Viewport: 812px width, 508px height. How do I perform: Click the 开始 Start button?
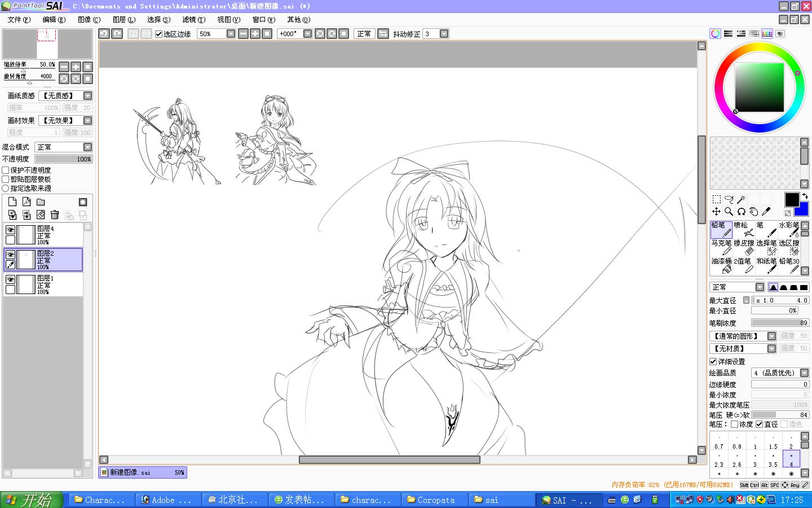point(31,500)
